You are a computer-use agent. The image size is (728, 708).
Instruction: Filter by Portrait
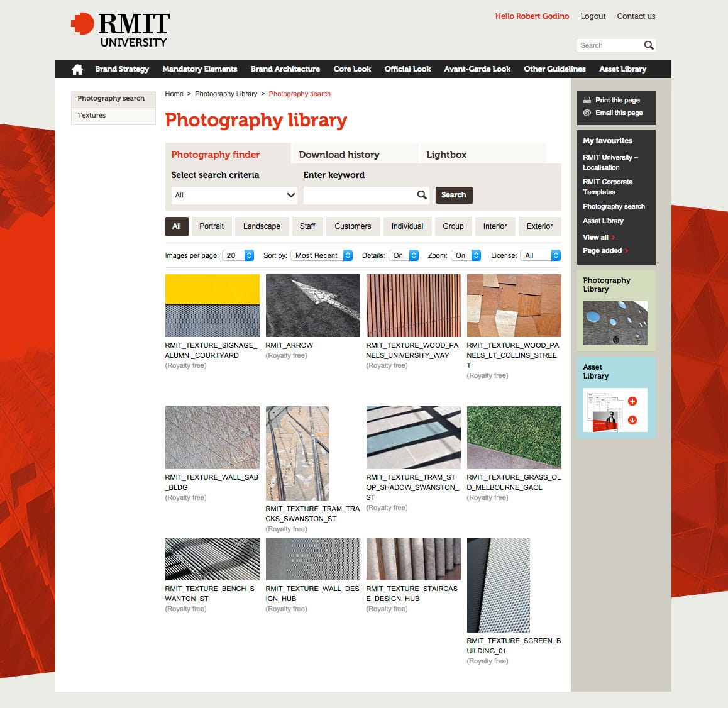click(x=211, y=226)
